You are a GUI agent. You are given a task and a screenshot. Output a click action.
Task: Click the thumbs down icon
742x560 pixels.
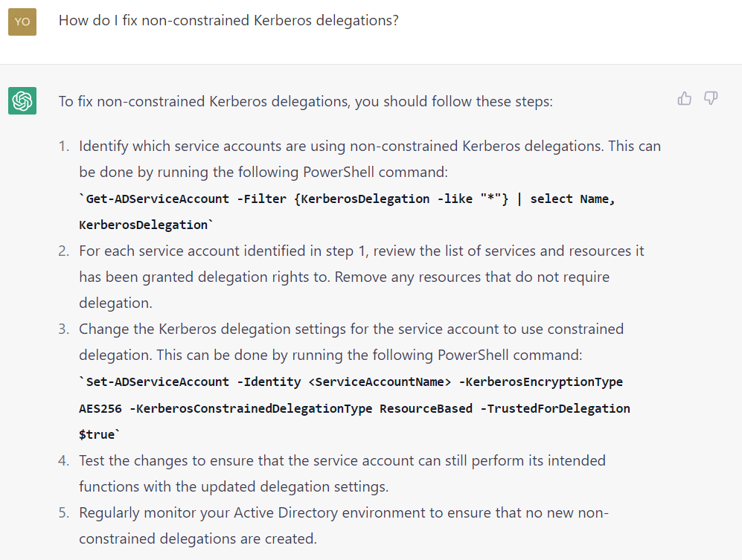(x=711, y=99)
